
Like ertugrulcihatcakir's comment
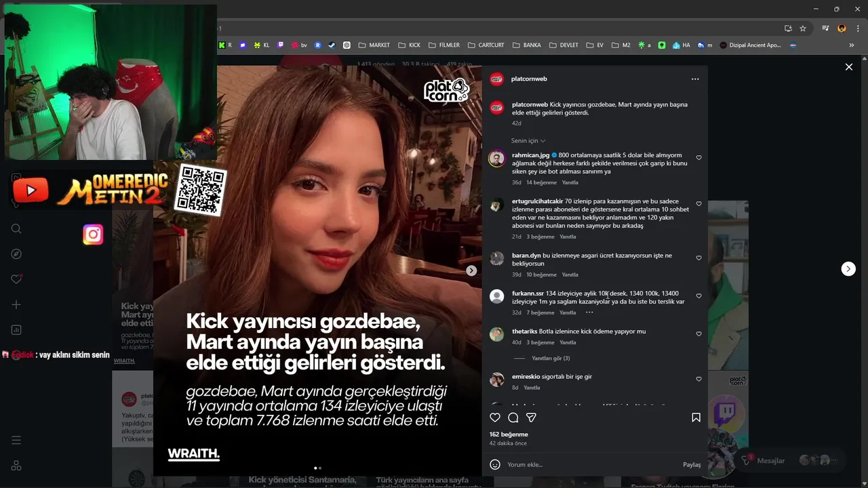point(698,204)
